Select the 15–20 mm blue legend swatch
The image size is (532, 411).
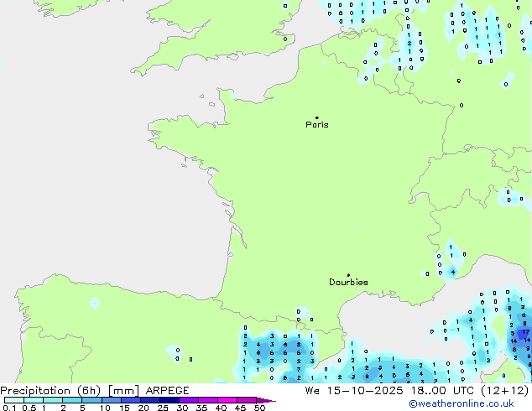[x=131, y=400]
